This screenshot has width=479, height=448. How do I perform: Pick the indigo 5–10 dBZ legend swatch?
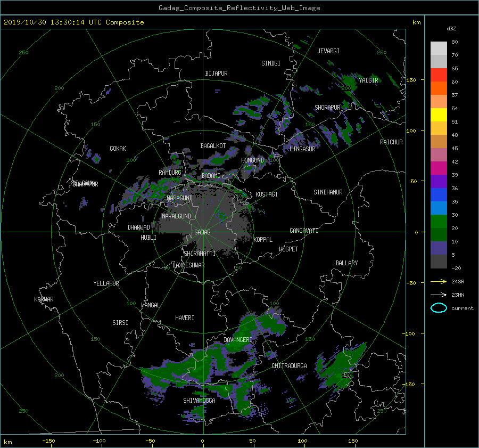(439, 248)
